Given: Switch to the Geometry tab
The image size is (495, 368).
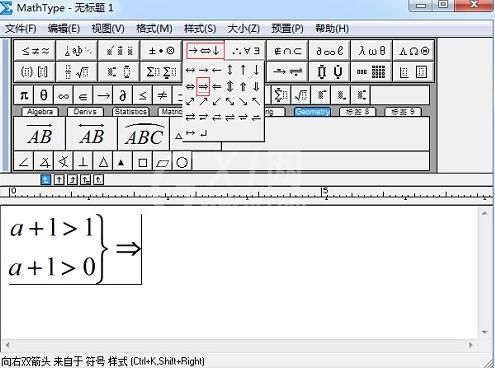Looking at the screenshot, I should [312, 112].
